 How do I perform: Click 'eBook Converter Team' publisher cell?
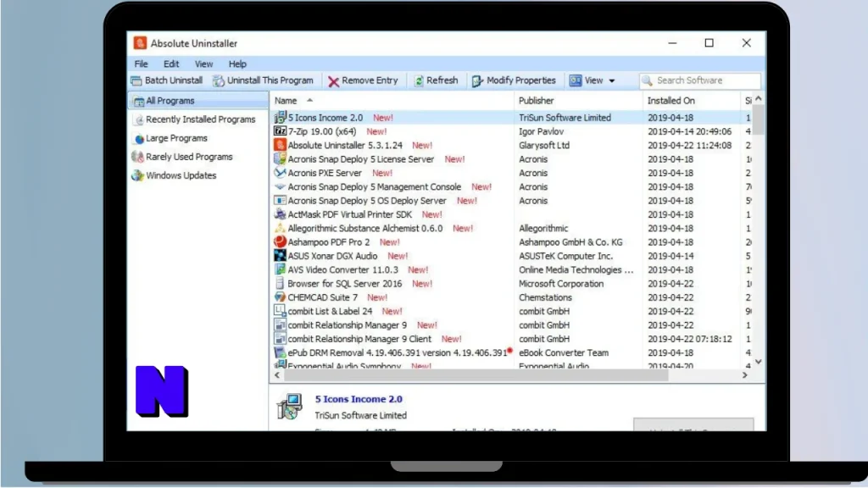point(564,352)
